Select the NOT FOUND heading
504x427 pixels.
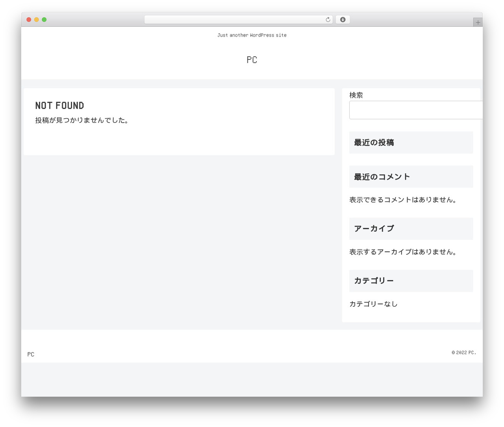click(60, 106)
